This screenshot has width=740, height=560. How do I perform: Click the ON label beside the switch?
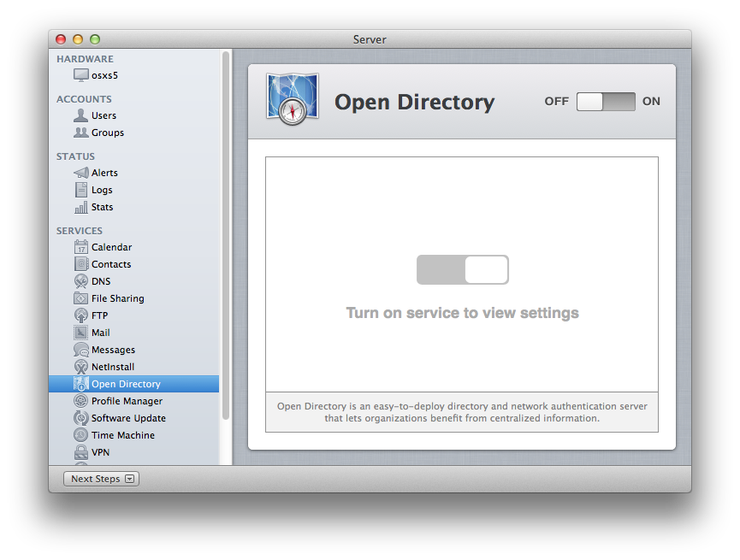tap(651, 102)
